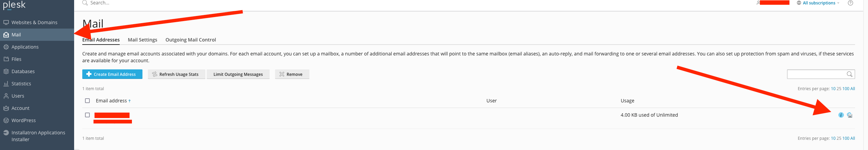Open Databases from the sidebar
Screen dimensions: 868x150
(x=23, y=71)
